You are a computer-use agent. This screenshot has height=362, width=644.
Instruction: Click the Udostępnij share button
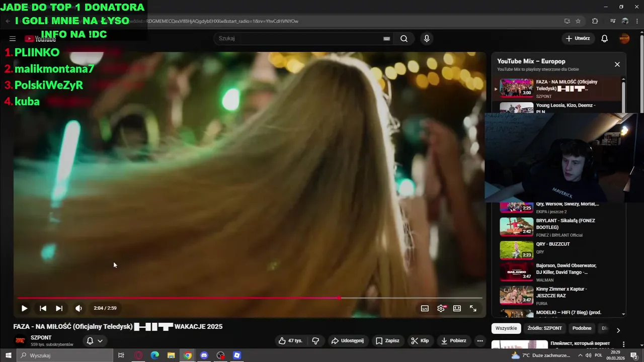(347, 341)
